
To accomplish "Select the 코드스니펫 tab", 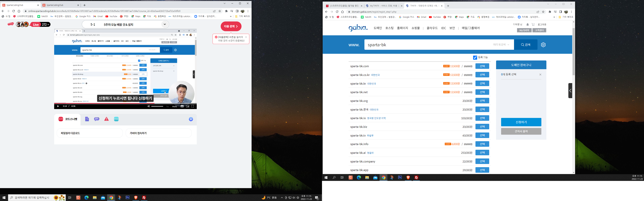I will [x=68, y=119].
